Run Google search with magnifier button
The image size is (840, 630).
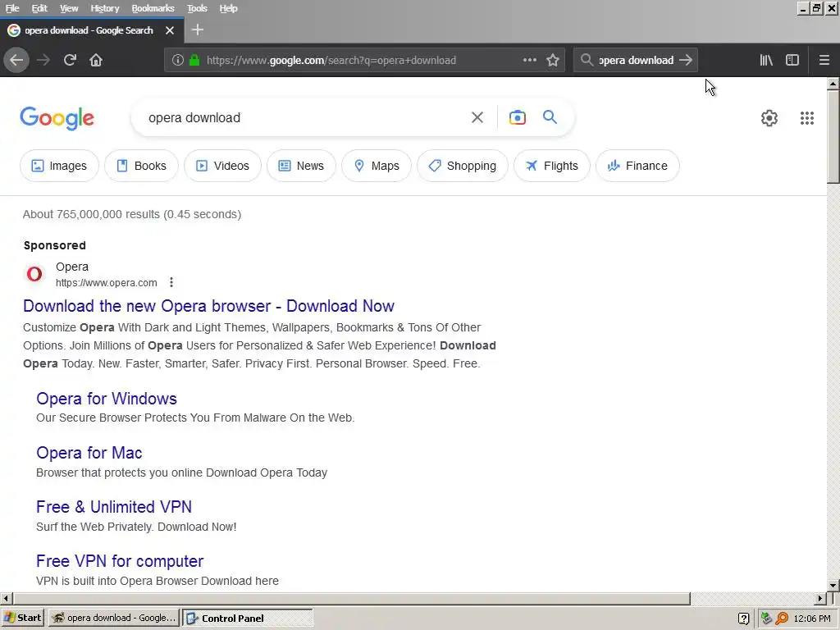coord(550,117)
